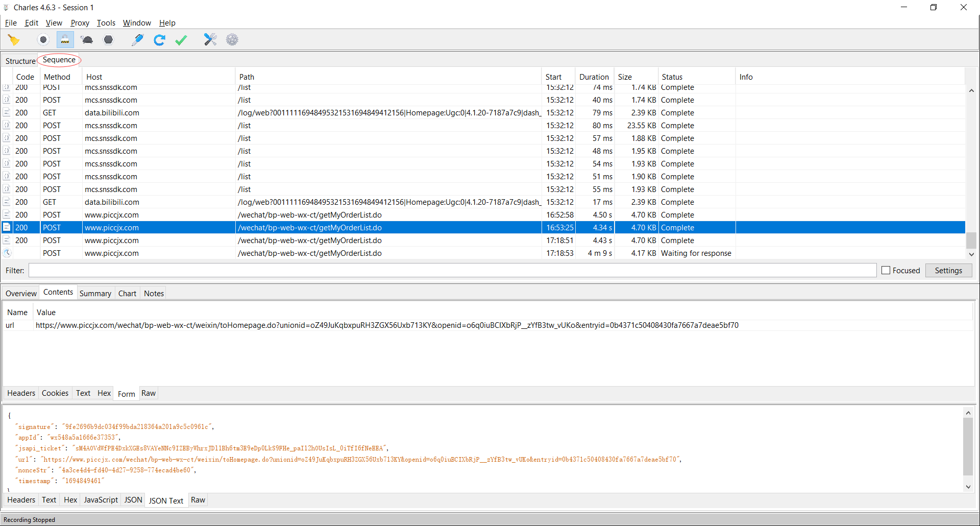Select mcs.snssdk.com row sized 23.55 KB
The height and width of the screenshot is (526, 980).
click(483, 126)
